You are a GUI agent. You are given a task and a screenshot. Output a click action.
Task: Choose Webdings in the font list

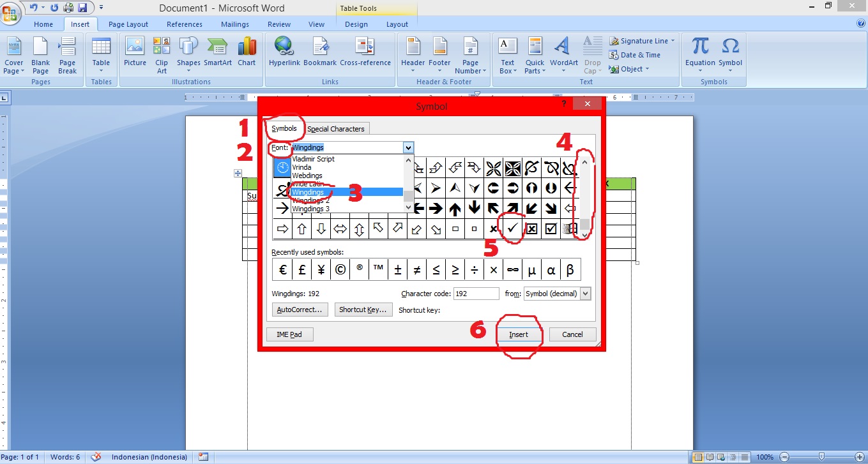tap(347, 176)
